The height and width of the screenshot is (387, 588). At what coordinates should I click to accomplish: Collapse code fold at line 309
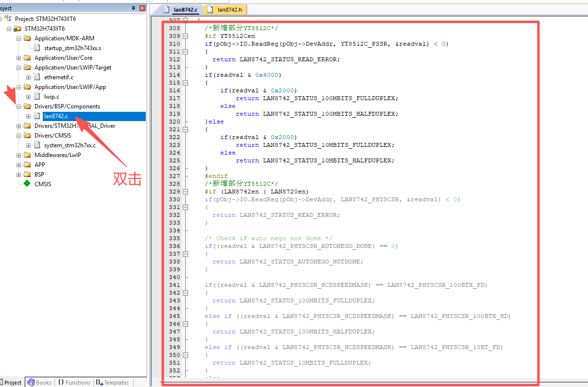click(x=185, y=36)
